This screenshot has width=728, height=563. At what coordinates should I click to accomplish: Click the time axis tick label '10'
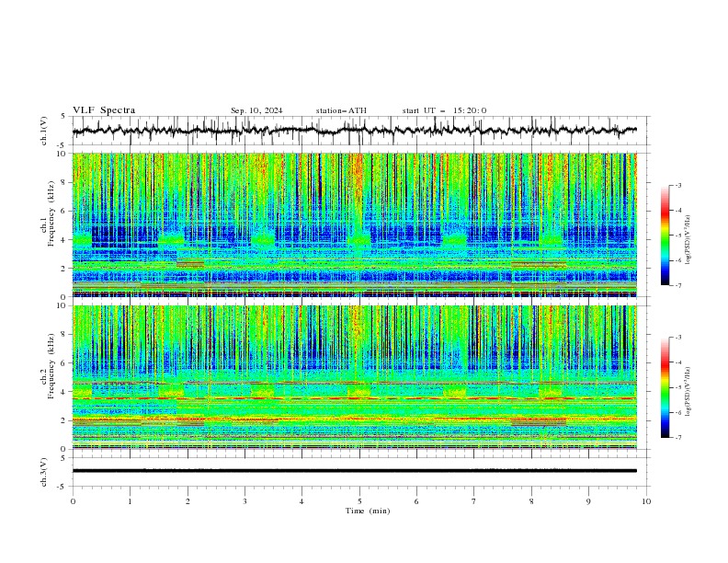[x=646, y=501]
